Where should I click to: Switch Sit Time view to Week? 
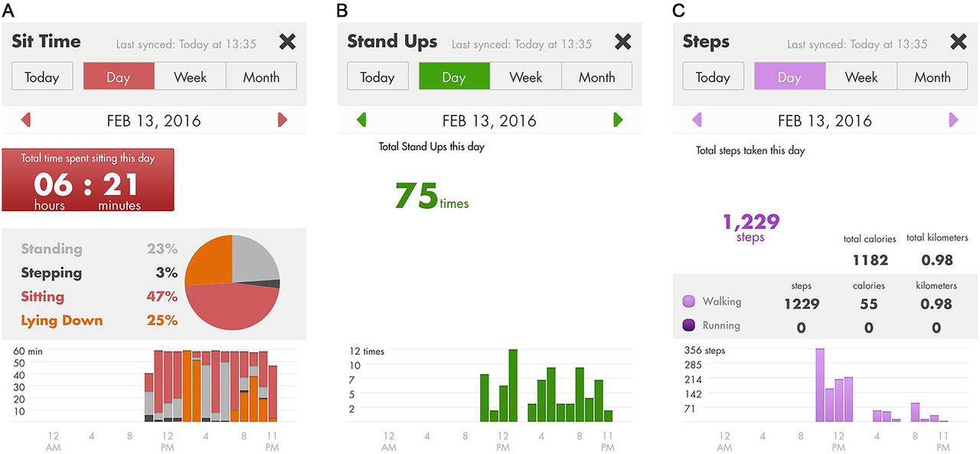(x=190, y=77)
